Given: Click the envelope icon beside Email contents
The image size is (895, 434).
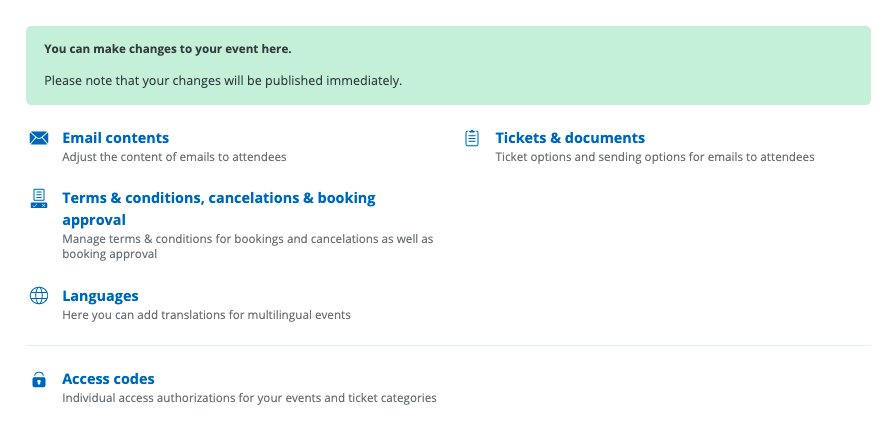Looking at the screenshot, I should [x=39, y=138].
